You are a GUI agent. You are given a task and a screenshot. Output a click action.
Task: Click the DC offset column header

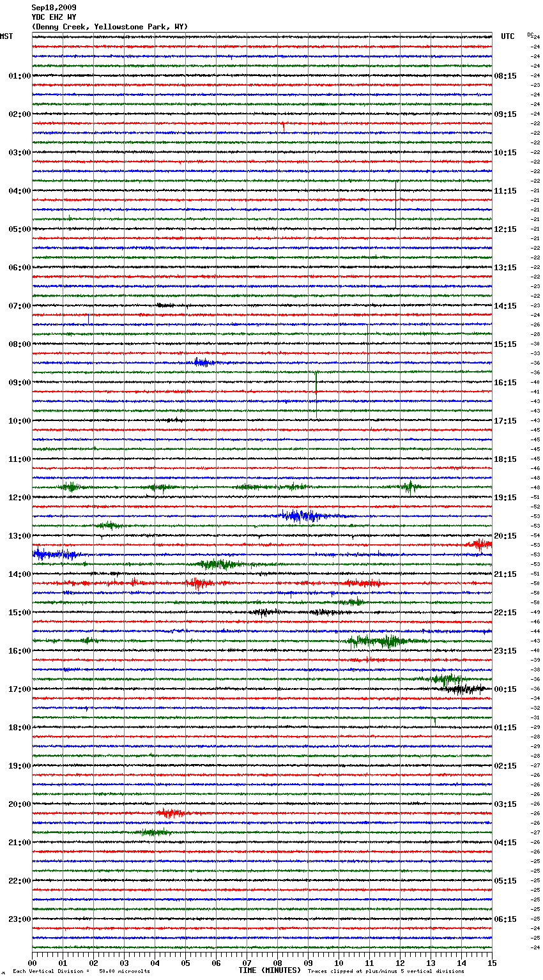point(530,34)
